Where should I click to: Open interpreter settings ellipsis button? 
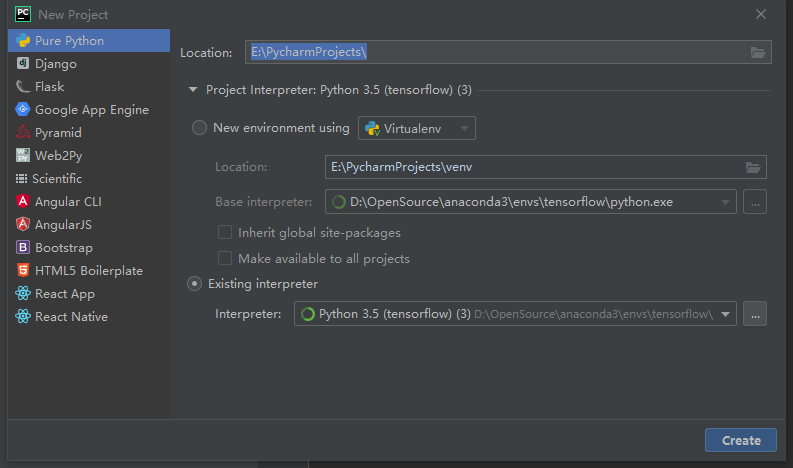tap(755, 314)
